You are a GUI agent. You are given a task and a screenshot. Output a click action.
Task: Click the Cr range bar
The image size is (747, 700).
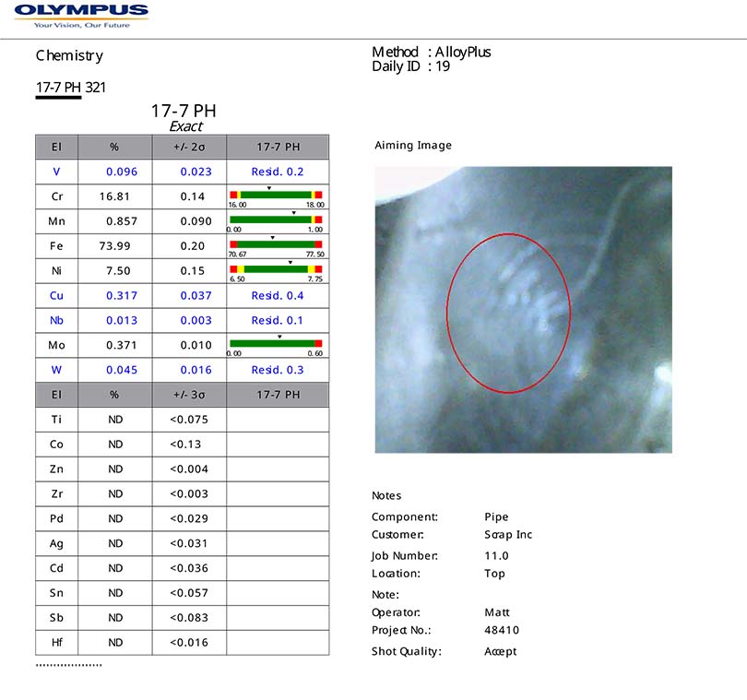(x=276, y=195)
